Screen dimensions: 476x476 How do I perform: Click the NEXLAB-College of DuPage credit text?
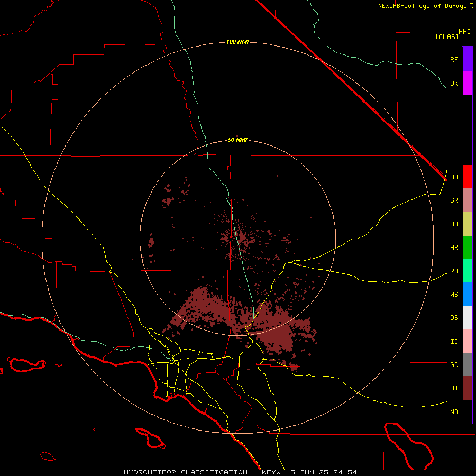(x=422, y=6)
